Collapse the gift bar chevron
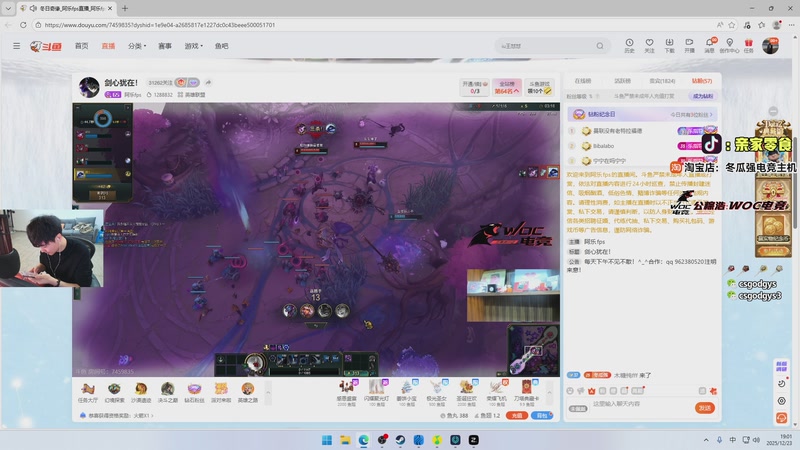The image size is (800, 450). pos(549,392)
